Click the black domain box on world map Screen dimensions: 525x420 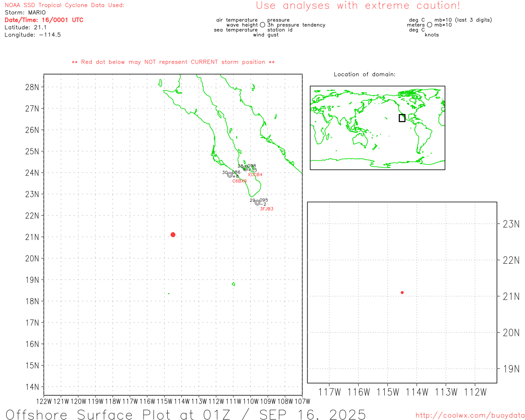coord(402,118)
